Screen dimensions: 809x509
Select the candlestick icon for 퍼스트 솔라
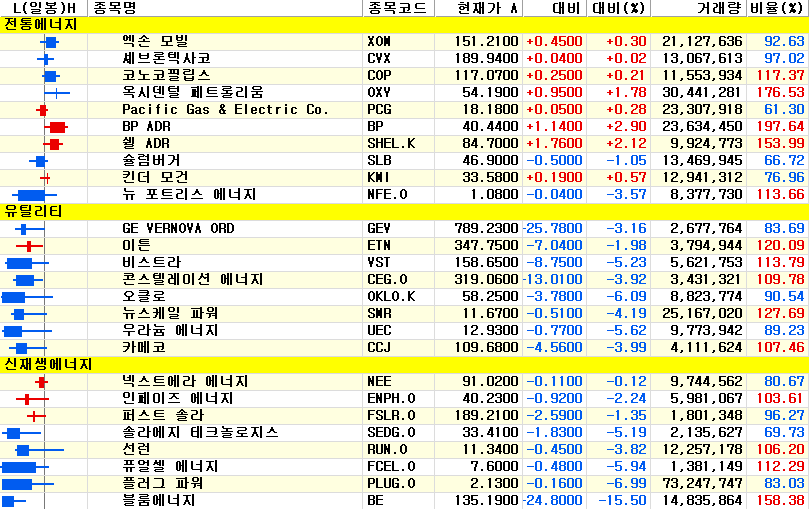[35, 416]
